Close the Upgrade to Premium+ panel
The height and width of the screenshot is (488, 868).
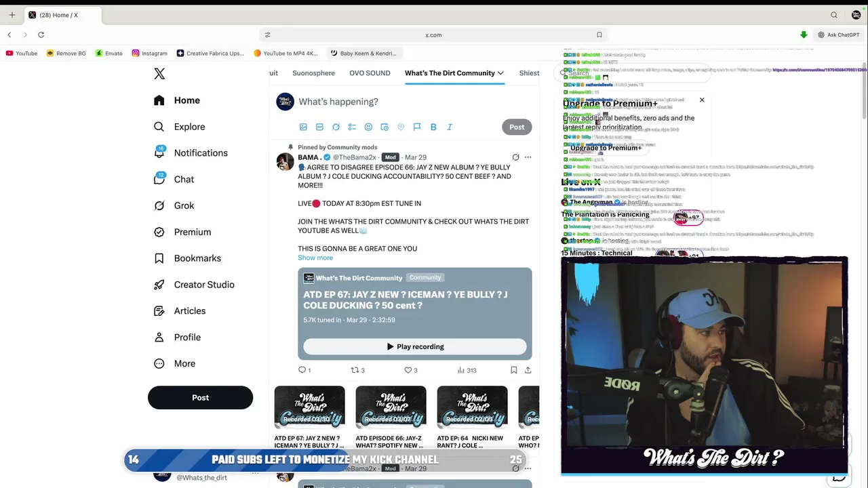702,100
